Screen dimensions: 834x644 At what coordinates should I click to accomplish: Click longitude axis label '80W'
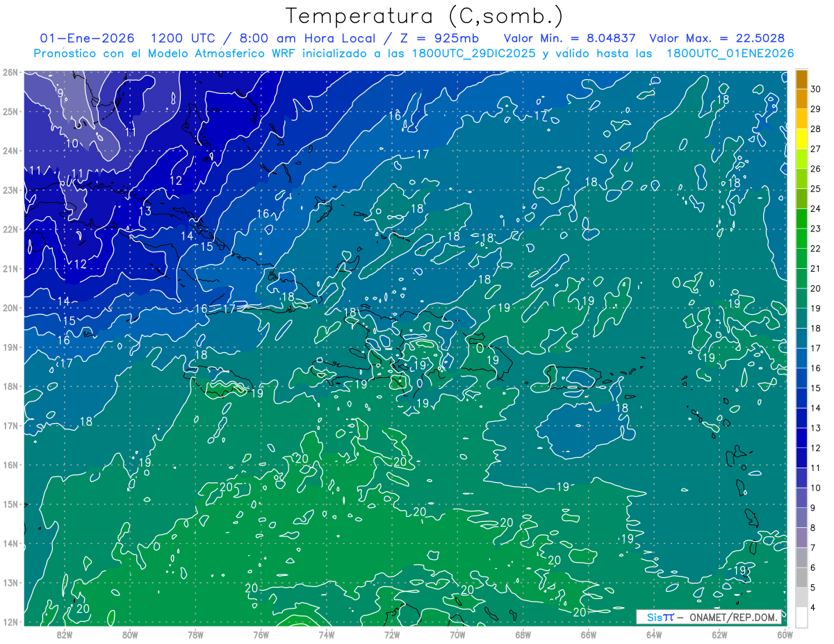tap(130, 634)
